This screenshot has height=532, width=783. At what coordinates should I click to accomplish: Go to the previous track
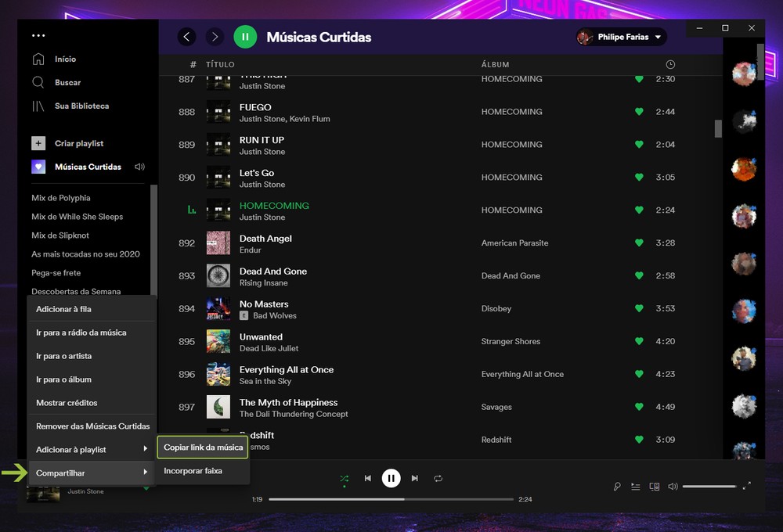click(x=367, y=478)
